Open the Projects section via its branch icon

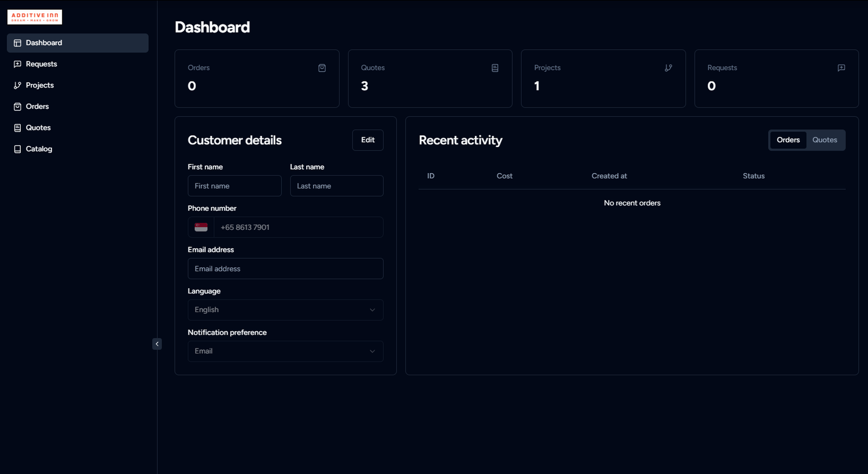point(17,85)
